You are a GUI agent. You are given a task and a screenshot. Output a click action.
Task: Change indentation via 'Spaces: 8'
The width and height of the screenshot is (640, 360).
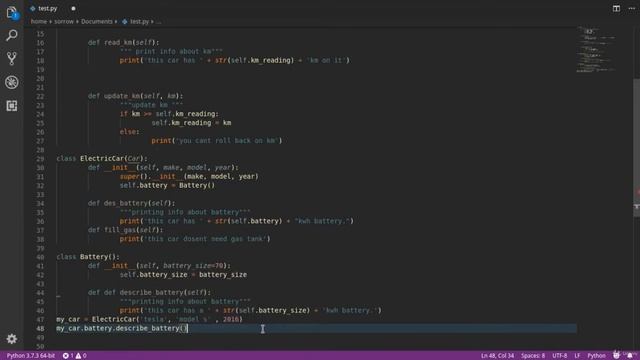pos(533,356)
